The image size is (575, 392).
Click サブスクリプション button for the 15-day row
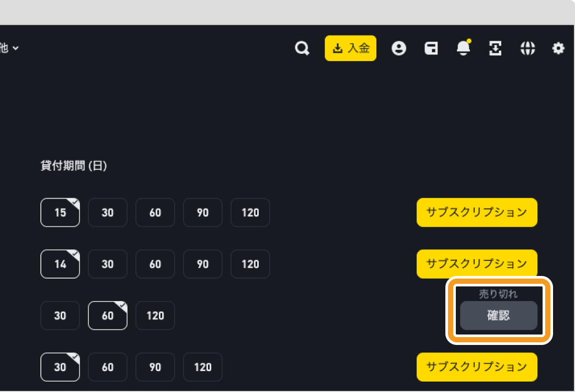click(x=477, y=212)
